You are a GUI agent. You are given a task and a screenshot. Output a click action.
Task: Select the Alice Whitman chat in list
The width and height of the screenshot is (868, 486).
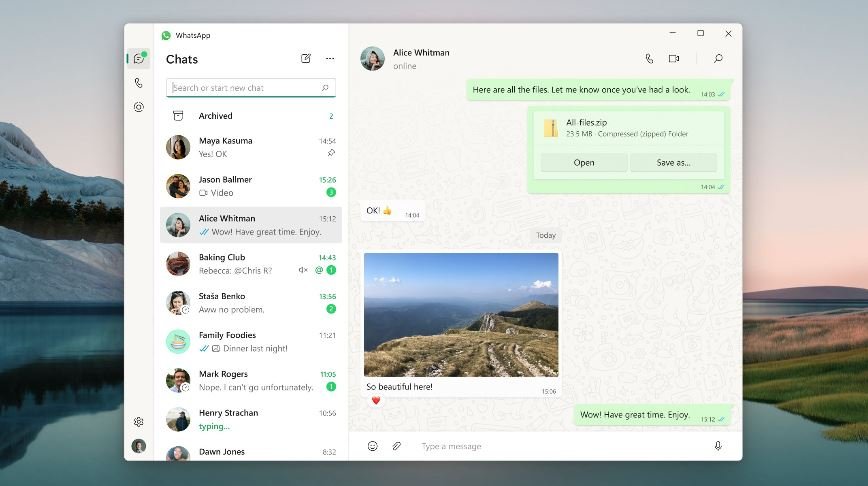coord(251,225)
